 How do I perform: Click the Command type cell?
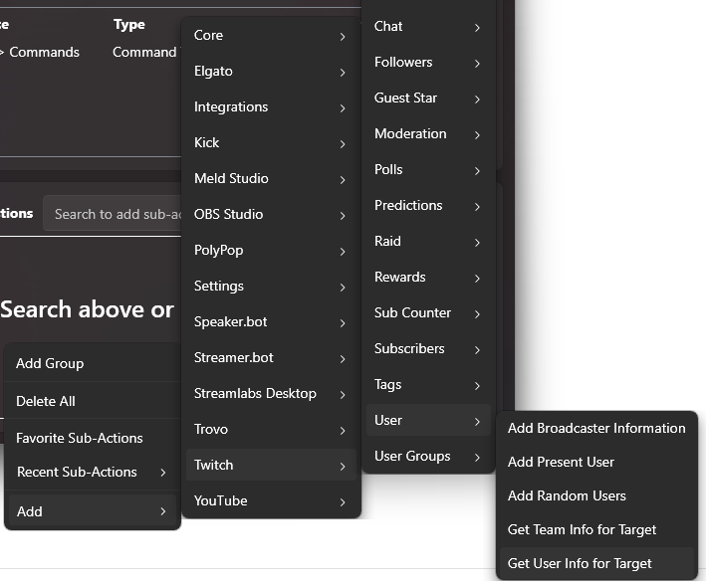pyautogui.click(x=144, y=52)
